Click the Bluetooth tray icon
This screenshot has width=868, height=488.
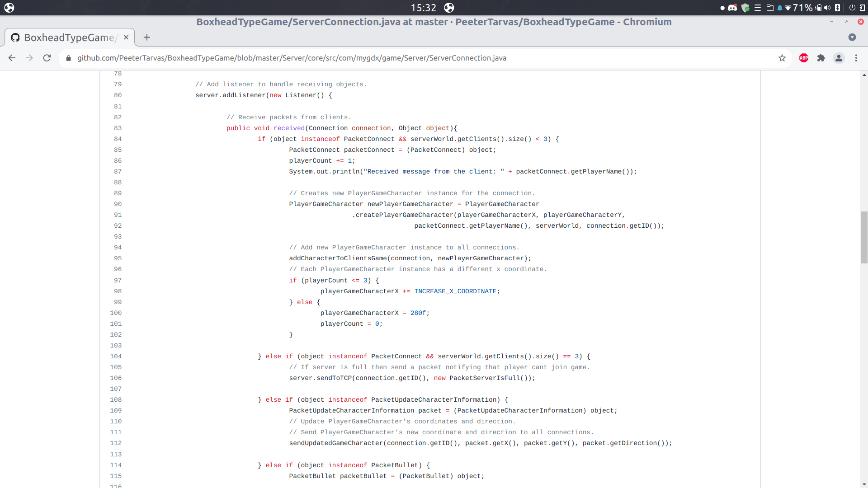pyautogui.click(x=837, y=8)
